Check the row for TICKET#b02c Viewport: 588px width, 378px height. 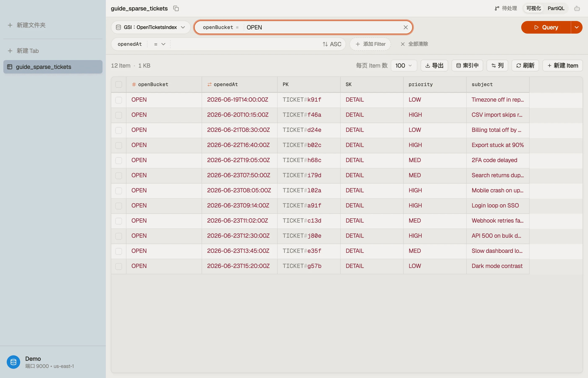(118, 146)
